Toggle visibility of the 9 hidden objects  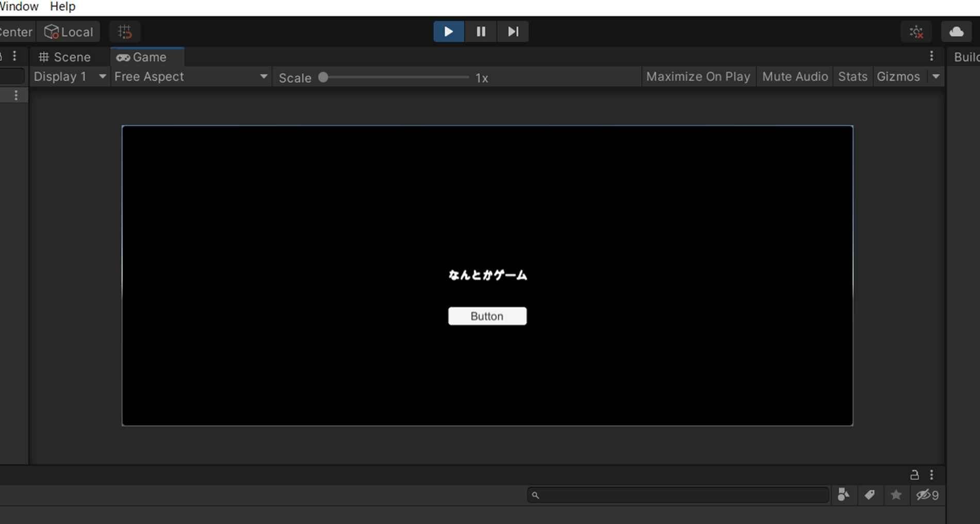[x=927, y=495]
